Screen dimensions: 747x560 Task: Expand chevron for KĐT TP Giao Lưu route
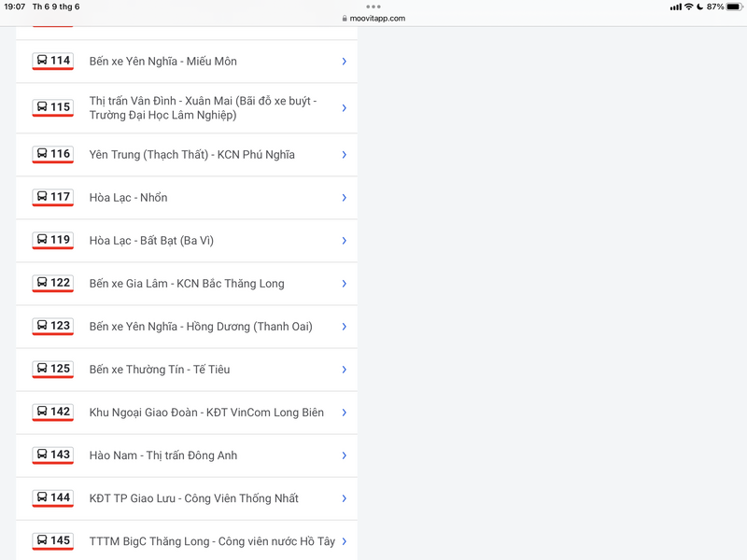(x=344, y=498)
